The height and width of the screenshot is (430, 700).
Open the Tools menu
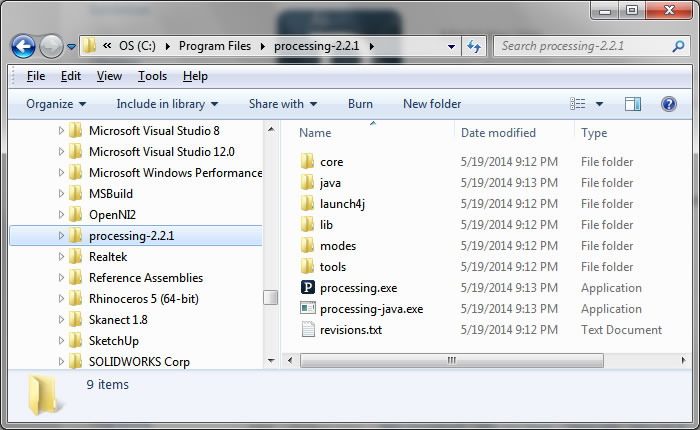pos(152,76)
